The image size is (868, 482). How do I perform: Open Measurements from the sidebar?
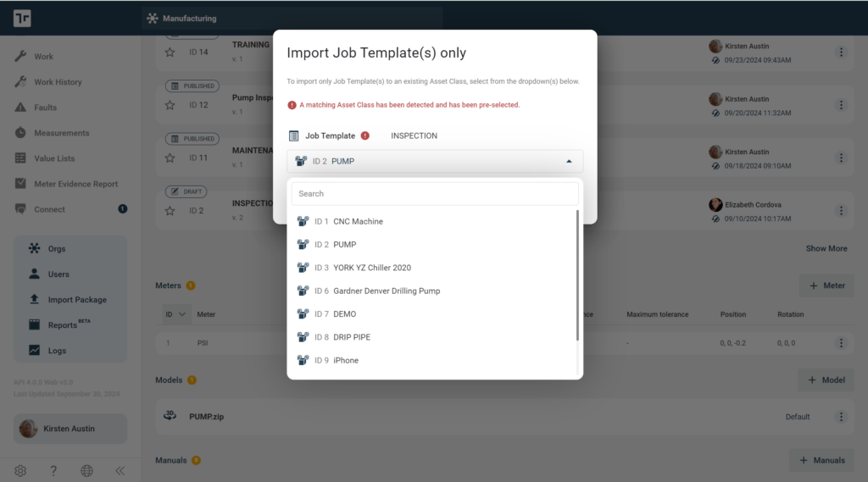[61, 133]
